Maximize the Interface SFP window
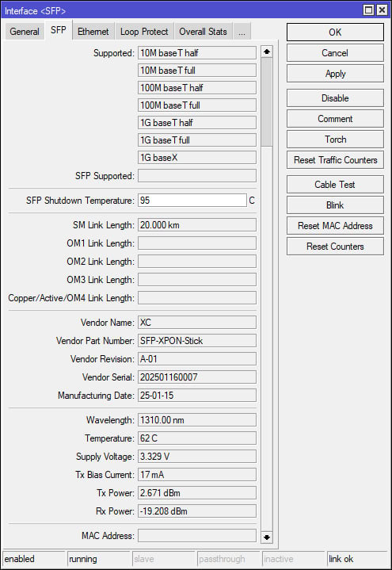This screenshot has width=392, height=570. point(368,10)
